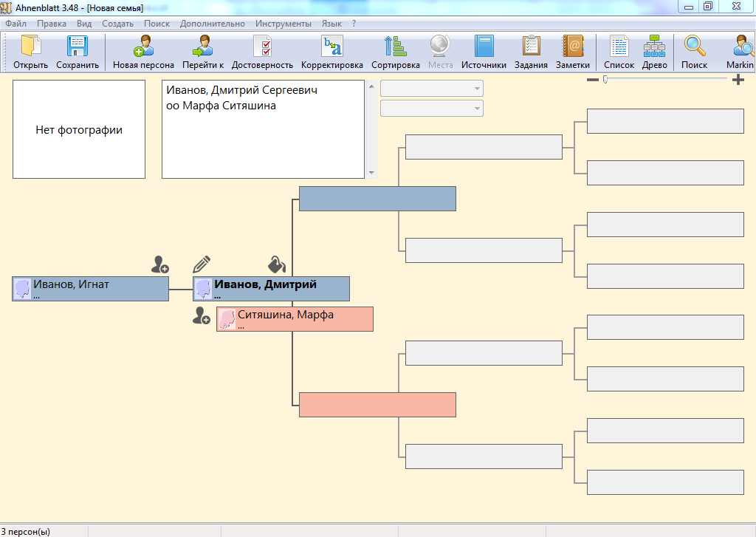Screen dimensions: 756x537
Task: Add child using icon above Игнат
Action: [x=159, y=264]
